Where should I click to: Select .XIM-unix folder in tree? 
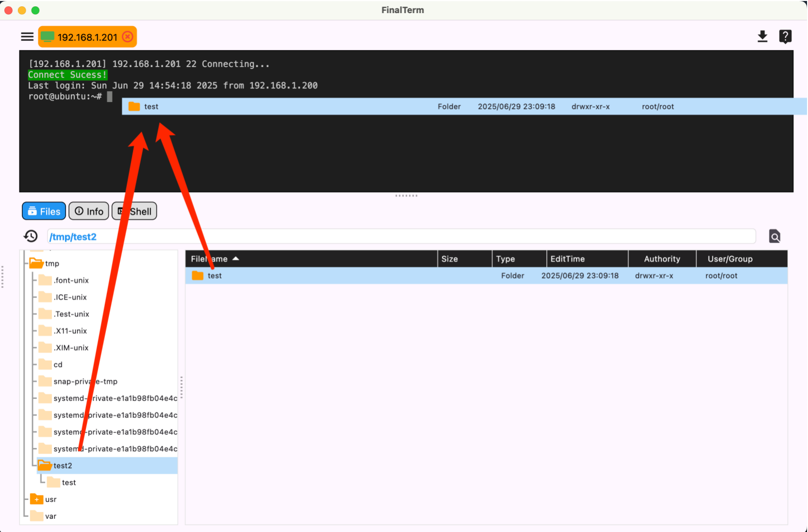(x=71, y=348)
